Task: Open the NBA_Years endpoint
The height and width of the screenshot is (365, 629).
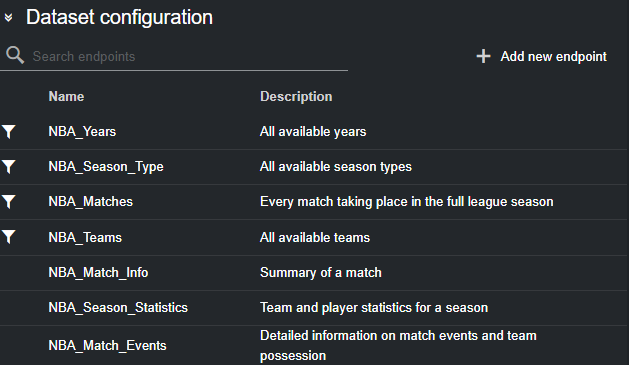Action: point(82,132)
